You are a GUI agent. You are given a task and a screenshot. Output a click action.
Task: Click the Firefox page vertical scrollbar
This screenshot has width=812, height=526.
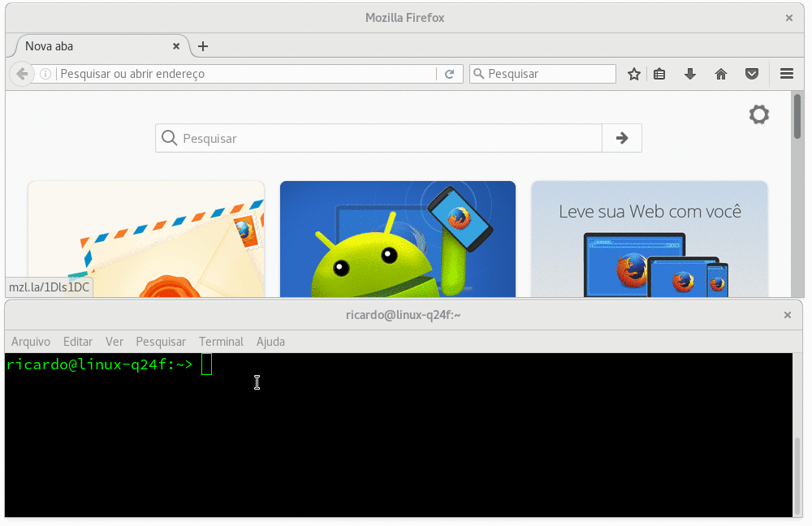pyautogui.click(x=797, y=116)
